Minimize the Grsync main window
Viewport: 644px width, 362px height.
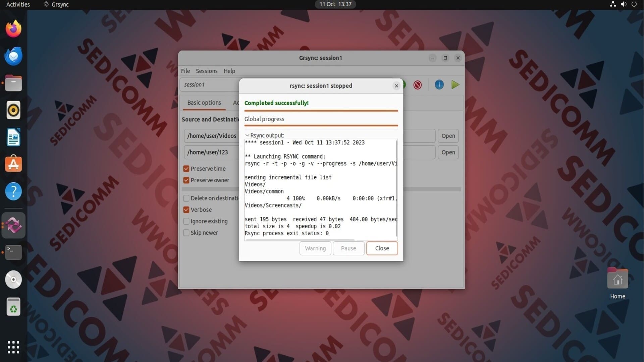(x=432, y=58)
